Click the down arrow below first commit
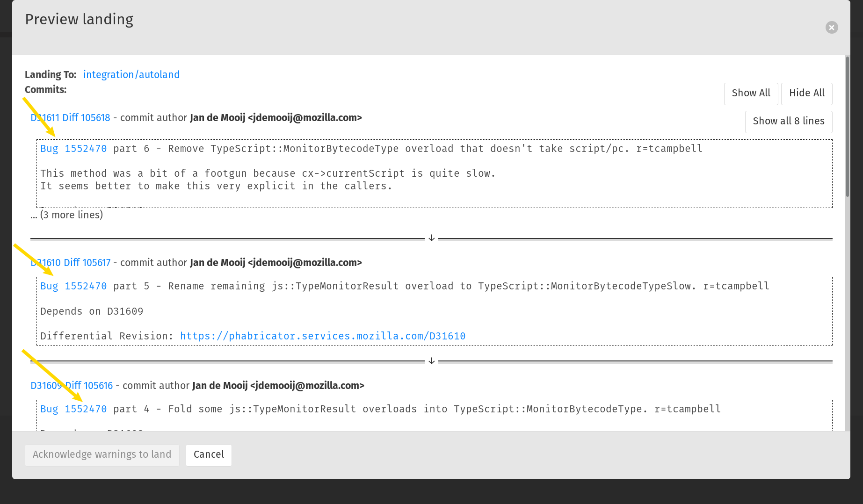The image size is (863, 504). [431, 238]
